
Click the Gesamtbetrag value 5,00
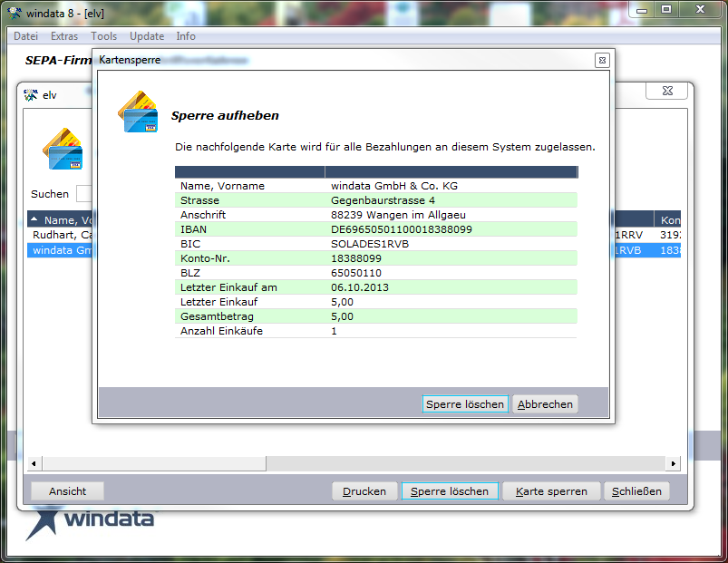pos(342,316)
